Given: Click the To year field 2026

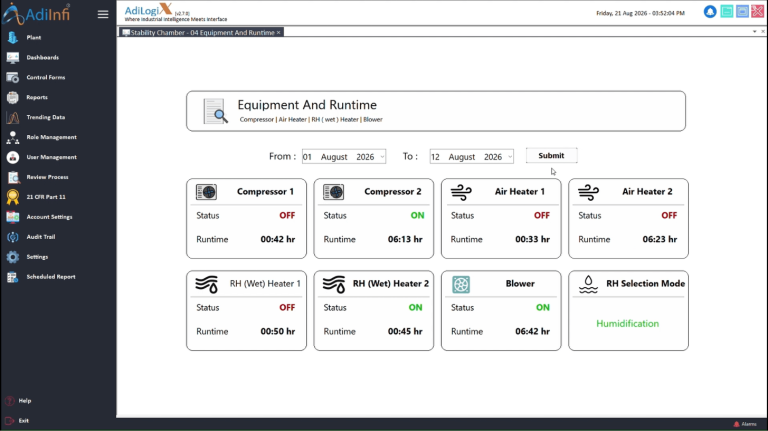Looking at the screenshot, I should click(x=493, y=157).
